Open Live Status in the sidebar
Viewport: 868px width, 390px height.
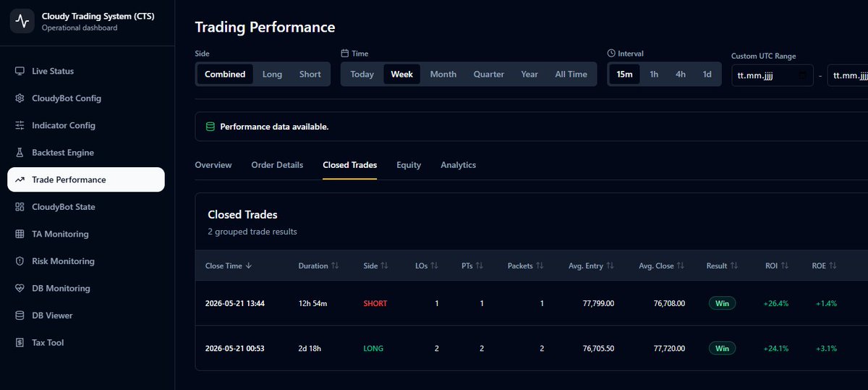pos(86,71)
